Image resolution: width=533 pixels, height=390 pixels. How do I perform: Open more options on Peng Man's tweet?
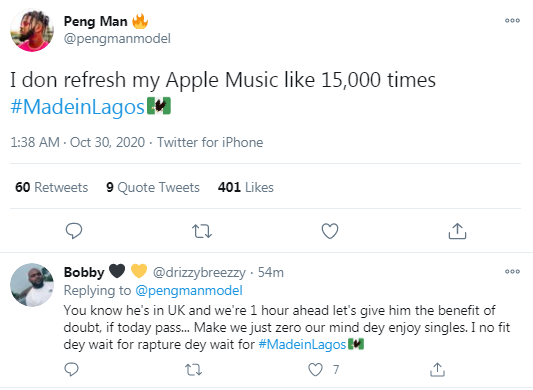(512, 20)
